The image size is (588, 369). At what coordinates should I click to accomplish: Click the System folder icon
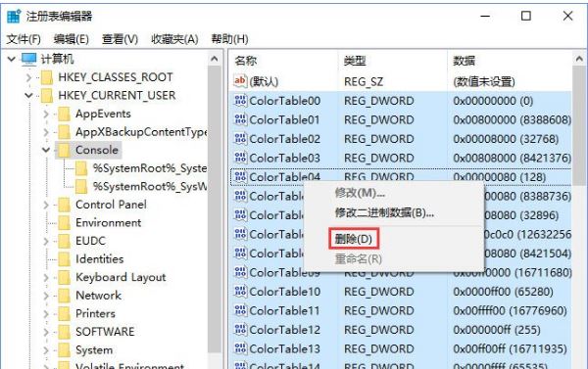pyautogui.click(x=64, y=349)
